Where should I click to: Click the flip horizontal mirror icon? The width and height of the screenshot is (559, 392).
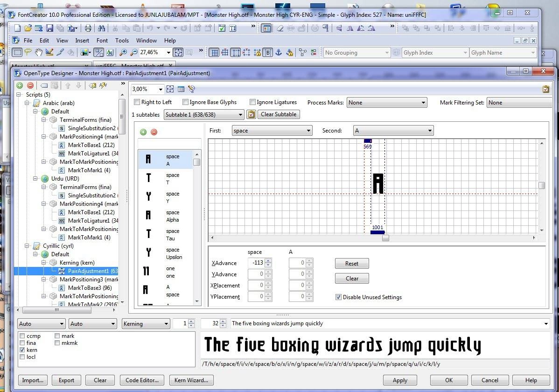[350, 28]
